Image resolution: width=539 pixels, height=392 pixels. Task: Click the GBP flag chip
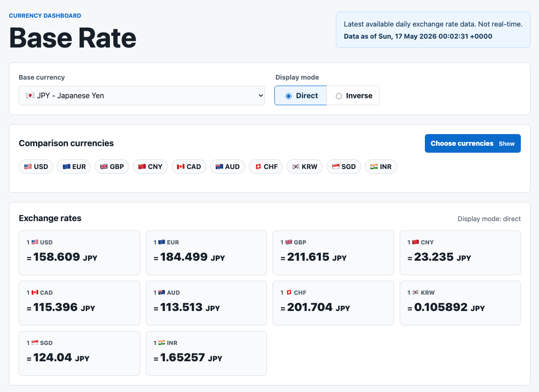point(112,167)
